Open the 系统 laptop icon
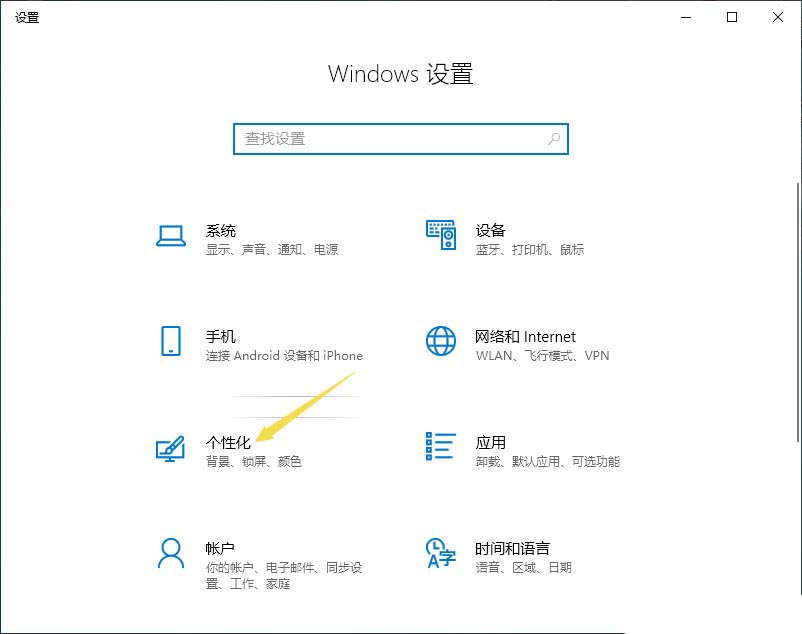802x634 pixels. [171, 236]
